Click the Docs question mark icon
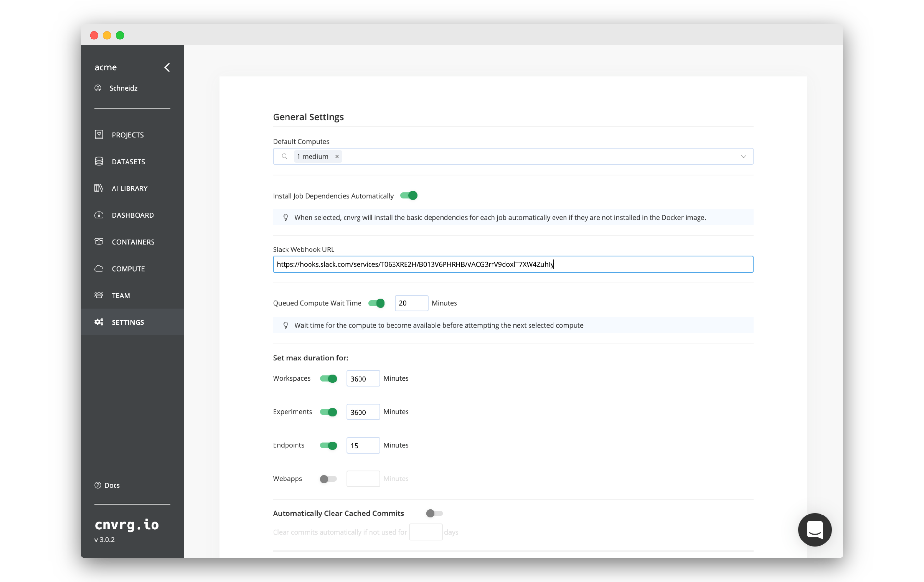The height and width of the screenshot is (582, 924). coord(98,485)
